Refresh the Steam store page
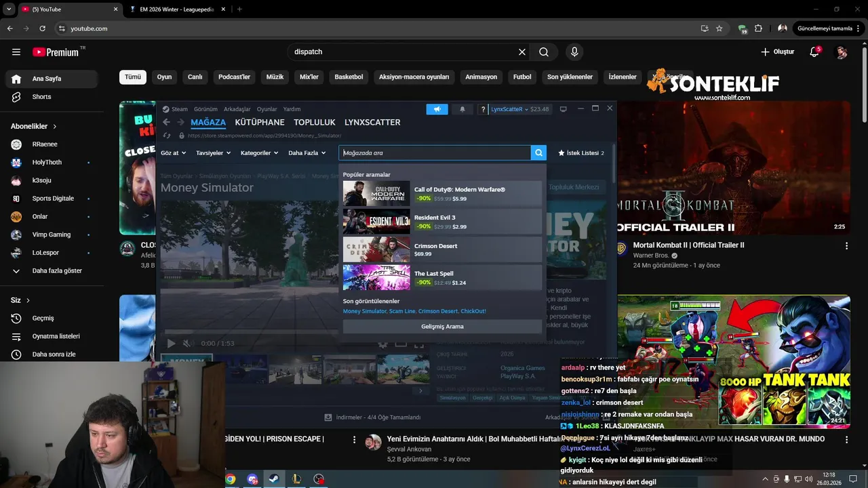 (x=166, y=136)
